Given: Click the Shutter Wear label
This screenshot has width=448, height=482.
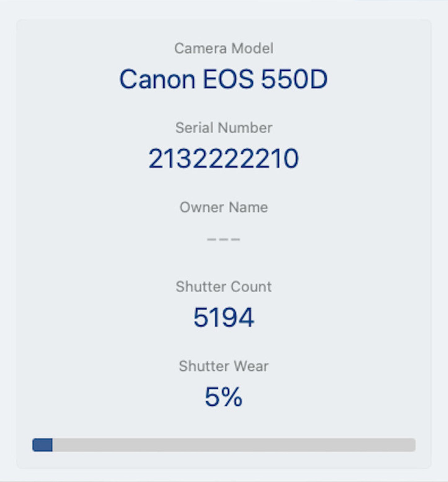Looking at the screenshot, I should (224, 366).
